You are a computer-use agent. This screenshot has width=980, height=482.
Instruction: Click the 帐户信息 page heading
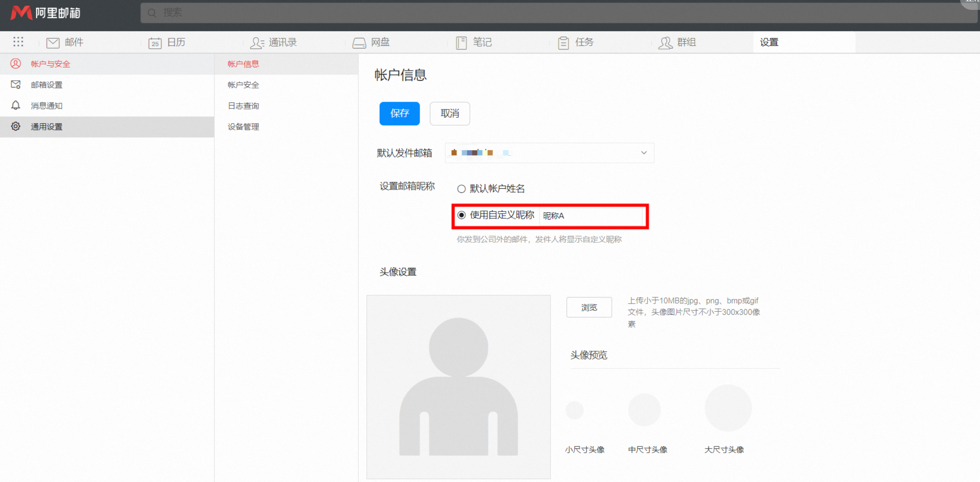400,75
